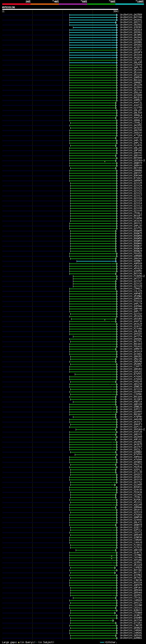Open hit UniRef100_Q43194
Image resolution: width=146 pixels, height=644 pixels.
coord(131,221)
